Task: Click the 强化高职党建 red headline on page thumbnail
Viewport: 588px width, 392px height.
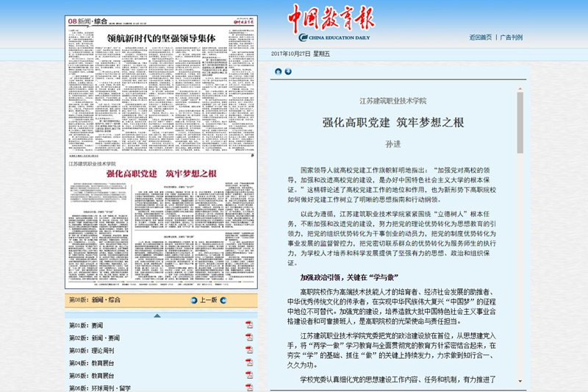Action: click(161, 174)
